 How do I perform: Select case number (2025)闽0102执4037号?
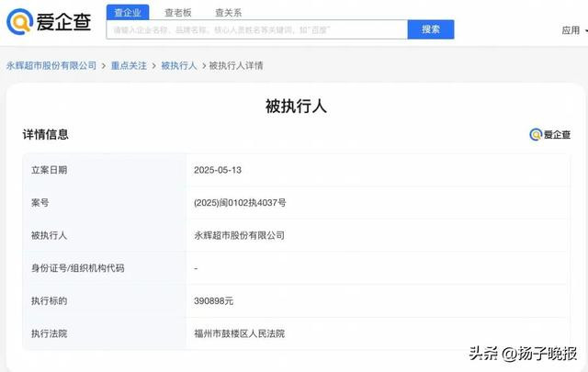click(240, 203)
